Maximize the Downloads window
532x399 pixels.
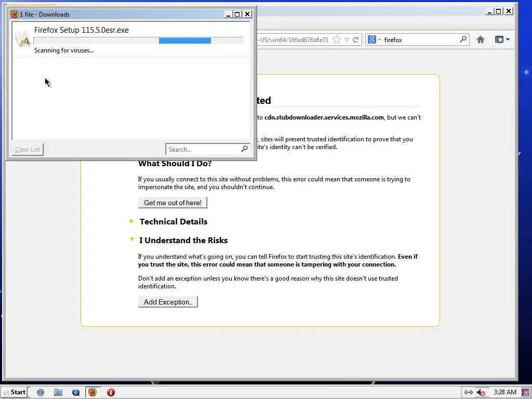point(237,14)
